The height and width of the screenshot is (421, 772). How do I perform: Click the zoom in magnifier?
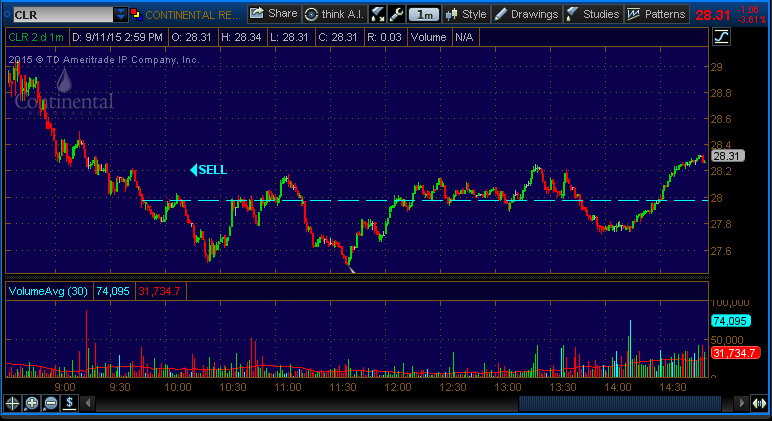pyautogui.click(x=32, y=403)
